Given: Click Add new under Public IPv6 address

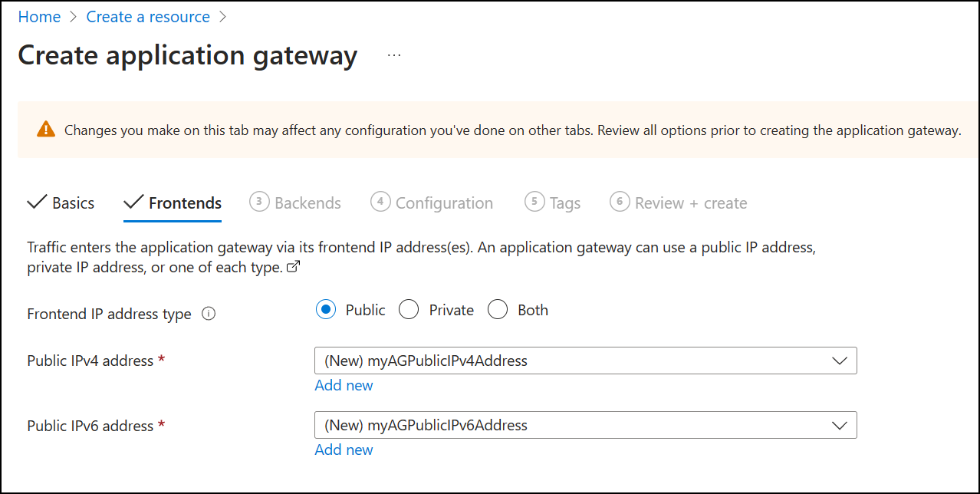Looking at the screenshot, I should click(x=344, y=450).
